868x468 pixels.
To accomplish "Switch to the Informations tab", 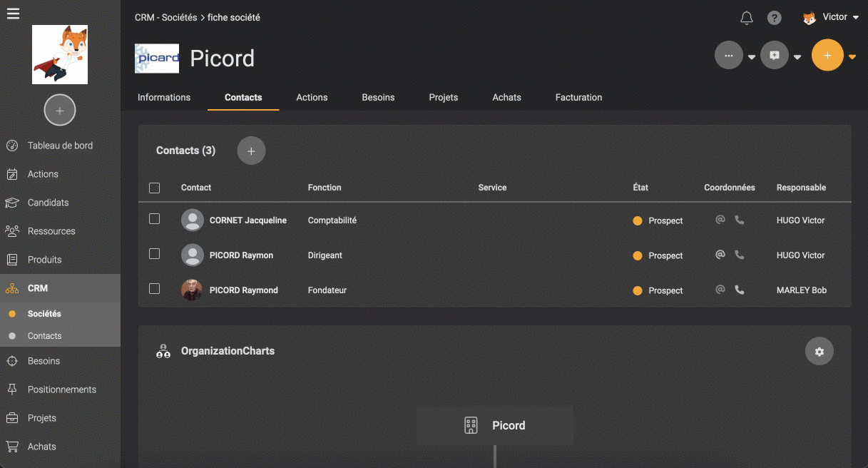I will (164, 98).
